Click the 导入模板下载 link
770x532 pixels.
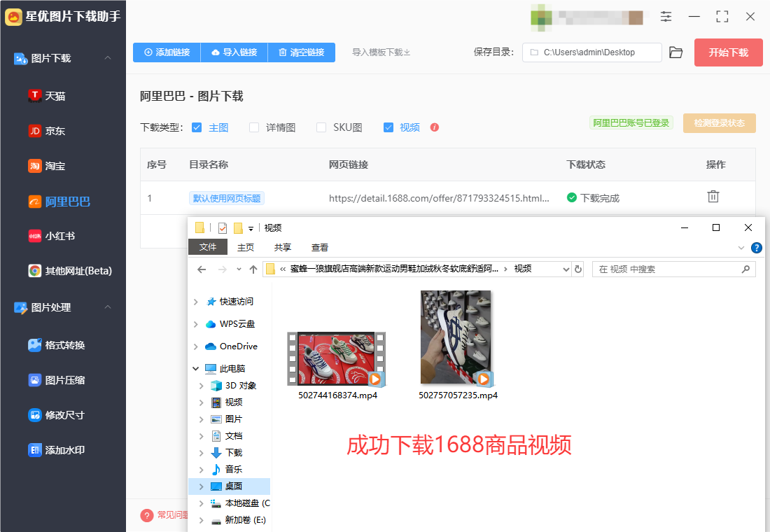coord(381,52)
